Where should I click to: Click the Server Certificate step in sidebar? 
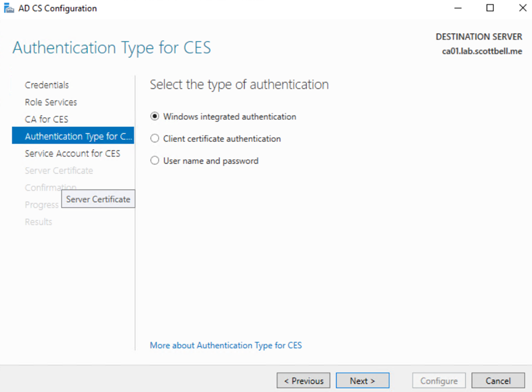[x=59, y=171]
